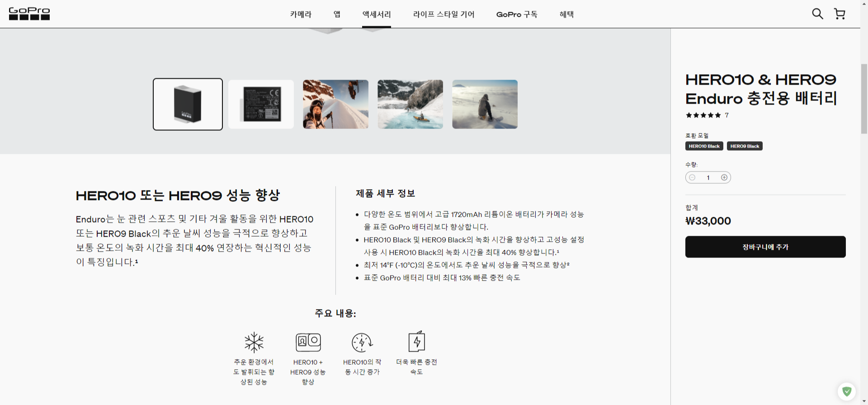Click the 더욱 빠른 충전 속도 caption

[416, 367]
